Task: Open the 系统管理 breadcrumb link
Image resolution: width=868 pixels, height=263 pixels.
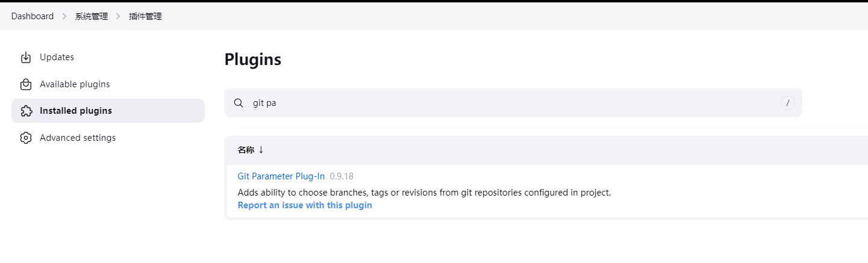Action: click(92, 16)
